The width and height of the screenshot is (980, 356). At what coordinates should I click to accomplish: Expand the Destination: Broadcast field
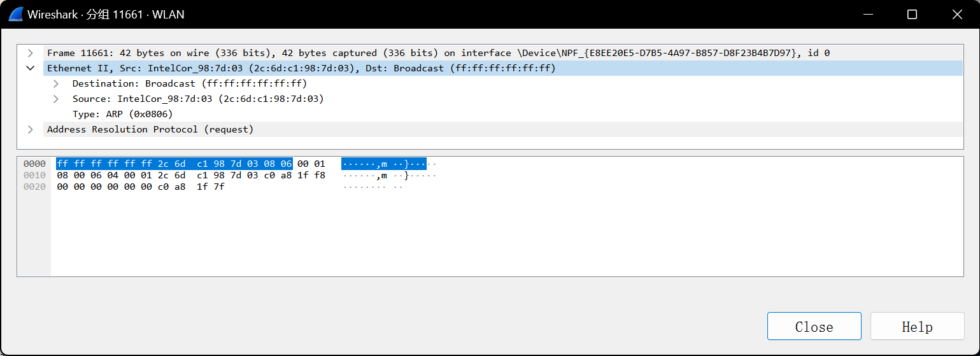pyautogui.click(x=55, y=83)
